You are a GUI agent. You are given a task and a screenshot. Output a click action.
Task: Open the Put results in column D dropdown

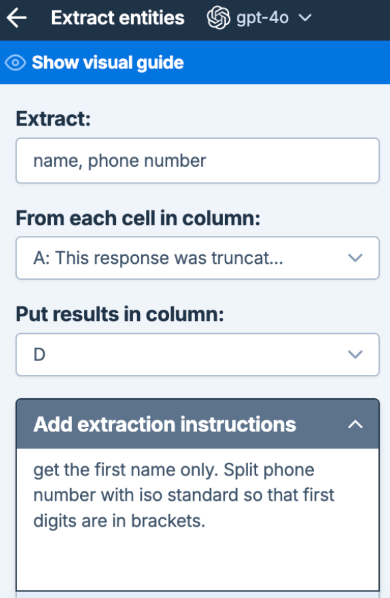(x=197, y=355)
